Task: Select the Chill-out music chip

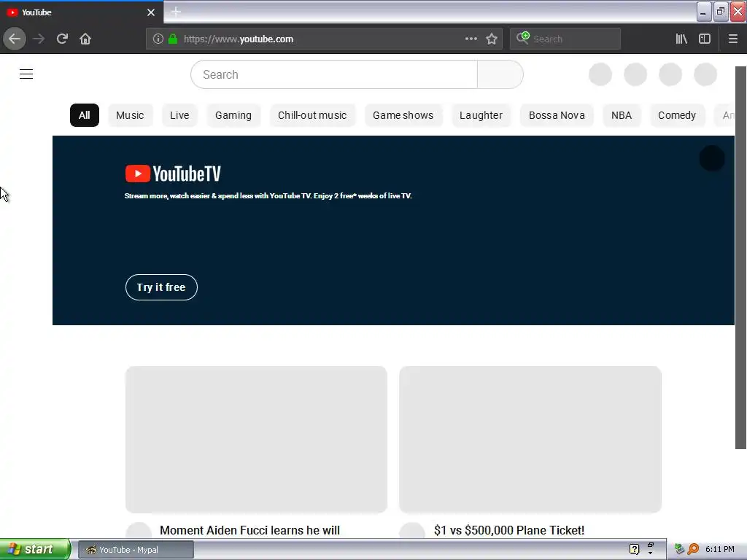Action: (x=312, y=115)
